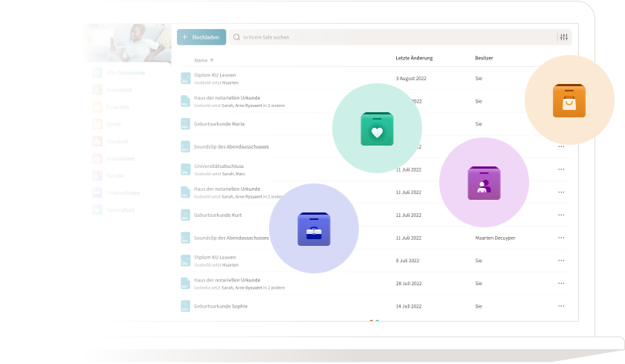
Task: Click date 3 August 2022
Action: [x=410, y=79]
